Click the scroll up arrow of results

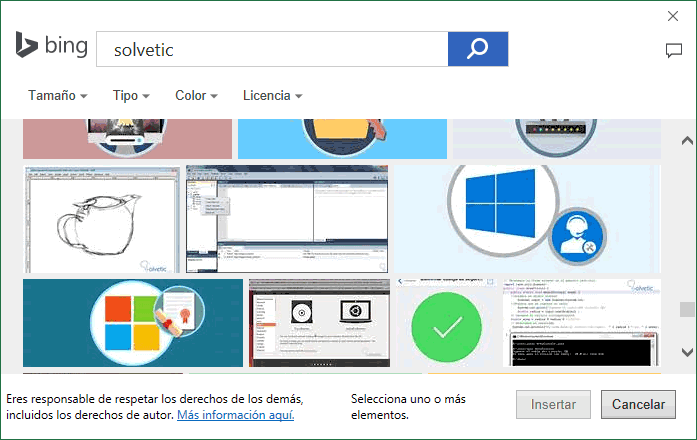(x=687, y=141)
